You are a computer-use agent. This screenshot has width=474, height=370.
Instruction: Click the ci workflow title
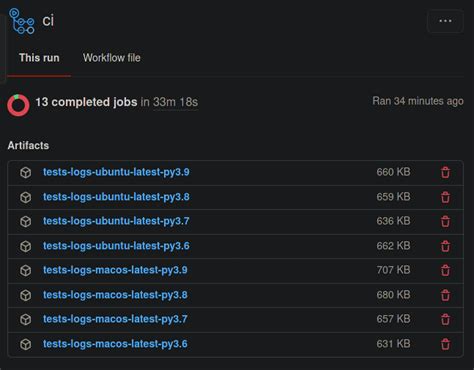point(48,21)
